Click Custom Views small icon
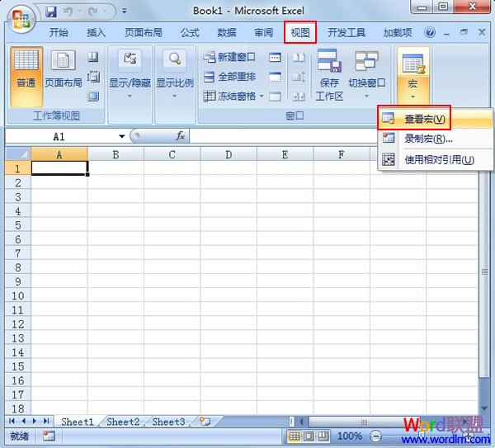This screenshot has height=448, width=495. click(x=93, y=77)
